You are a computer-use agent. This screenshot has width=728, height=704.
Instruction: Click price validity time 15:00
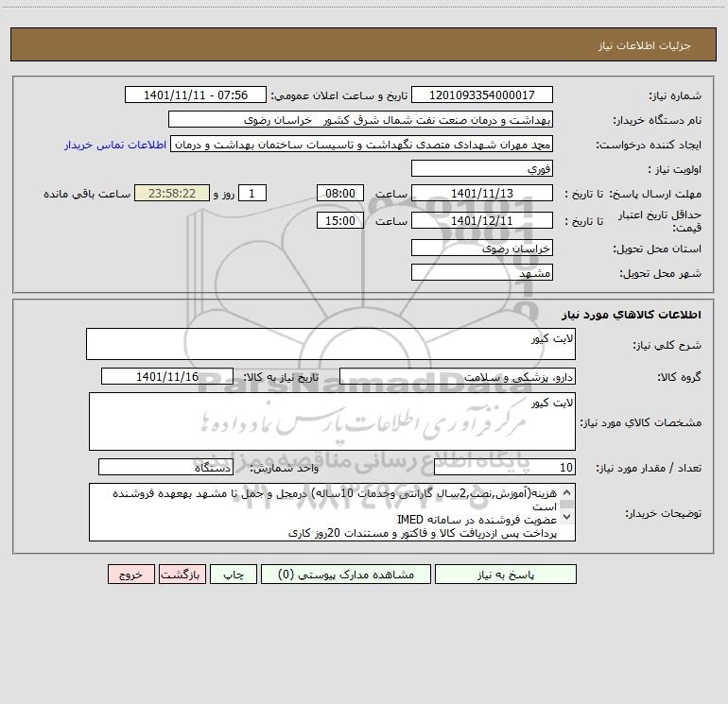(339, 220)
